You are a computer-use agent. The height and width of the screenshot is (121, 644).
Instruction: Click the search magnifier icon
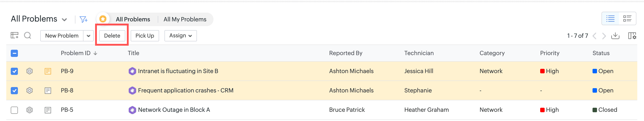[28, 36]
